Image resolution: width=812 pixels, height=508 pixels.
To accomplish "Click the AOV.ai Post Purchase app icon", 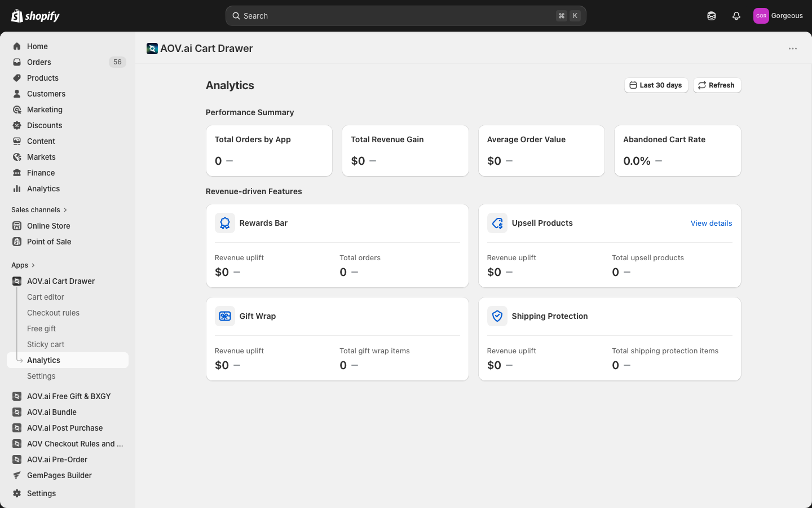I will point(17,428).
